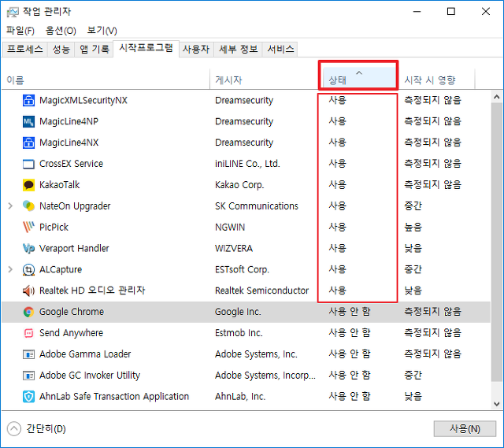Click the Veraport Handler icon

point(28,249)
